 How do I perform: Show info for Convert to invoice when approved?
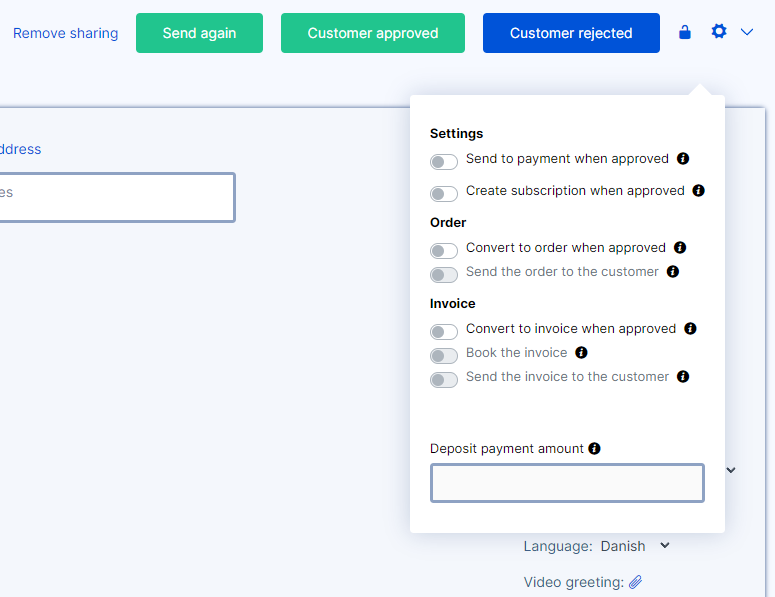(x=690, y=329)
